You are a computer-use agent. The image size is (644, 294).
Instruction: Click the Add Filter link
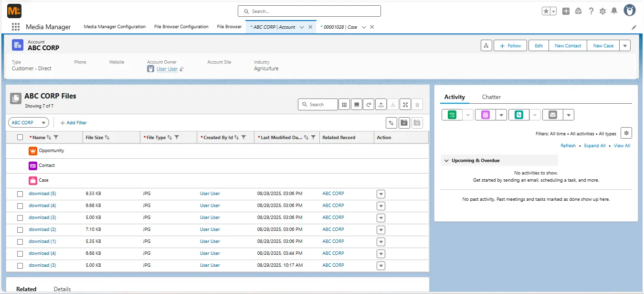pos(74,123)
